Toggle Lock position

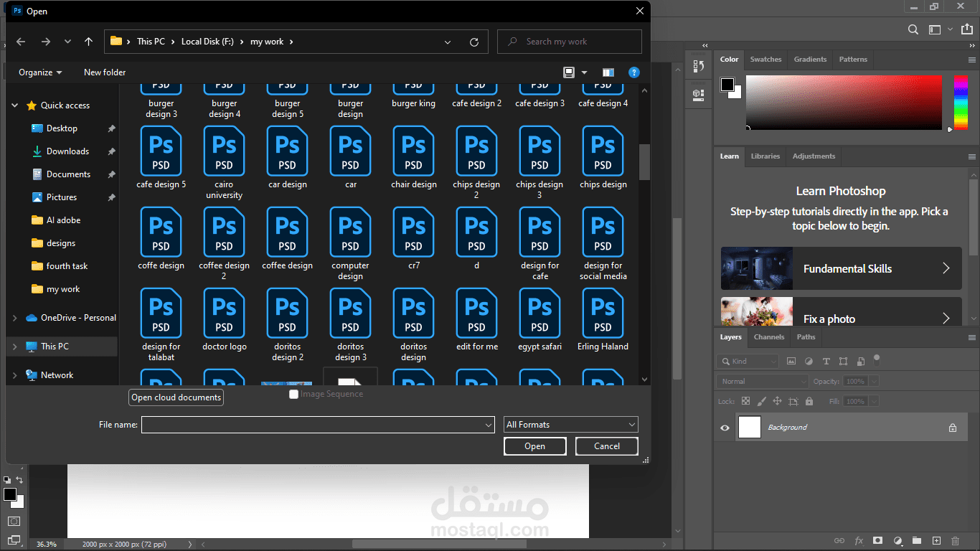coord(778,402)
